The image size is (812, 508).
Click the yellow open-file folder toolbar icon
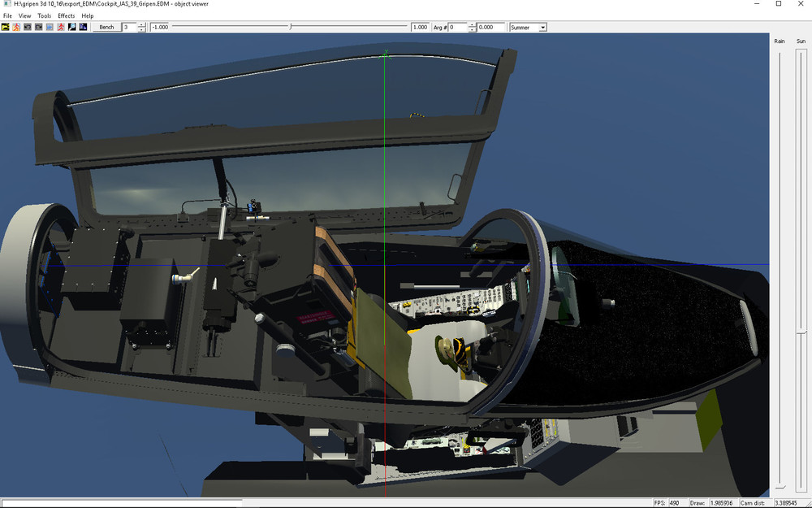(x=5, y=27)
